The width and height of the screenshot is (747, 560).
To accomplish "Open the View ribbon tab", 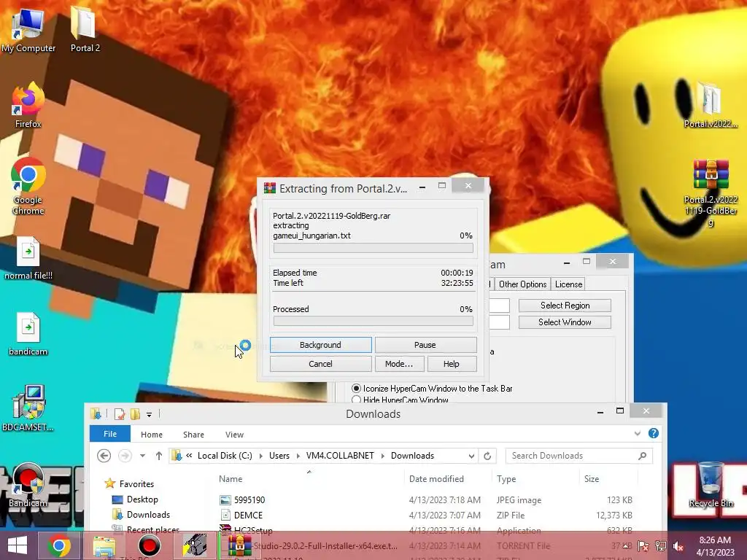I will tap(234, 435).
